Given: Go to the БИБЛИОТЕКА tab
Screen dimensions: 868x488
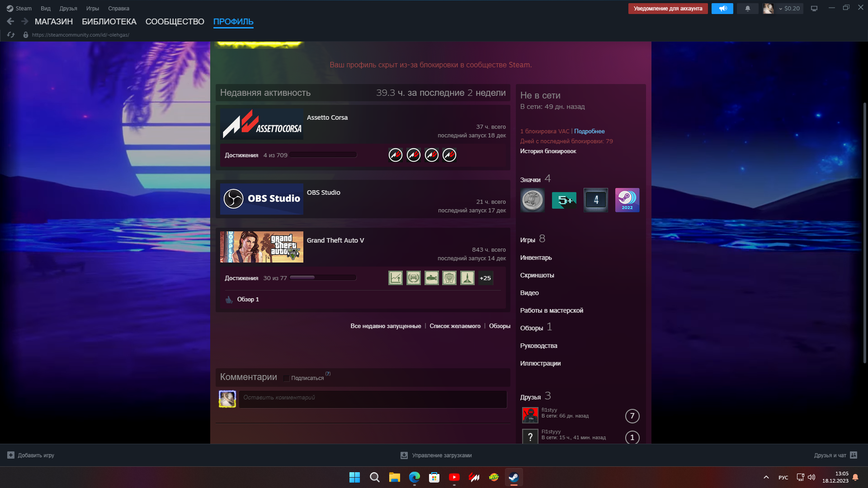Looking at the screenshot, I should 109,22.
